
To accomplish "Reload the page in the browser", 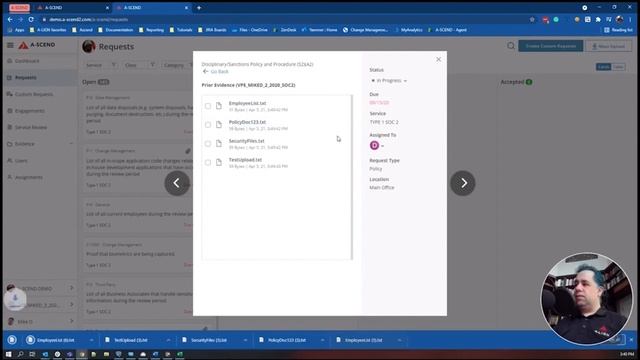I will point(31,19).
